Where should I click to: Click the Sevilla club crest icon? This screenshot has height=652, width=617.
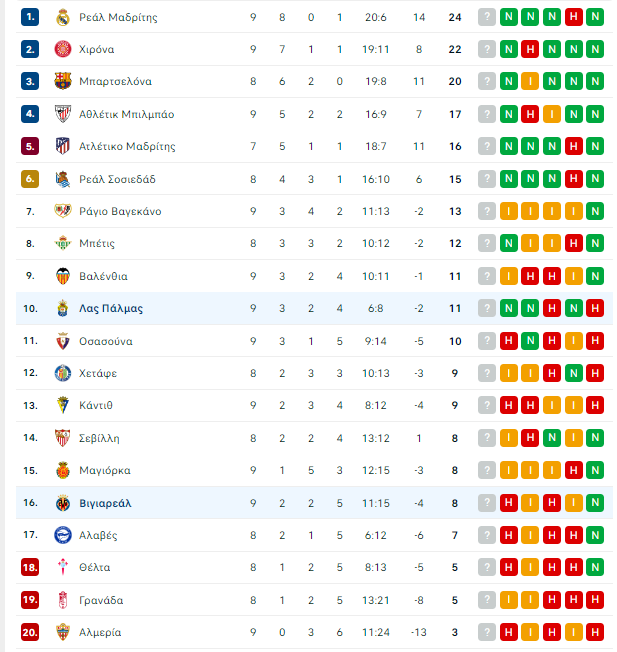point(63,438)
